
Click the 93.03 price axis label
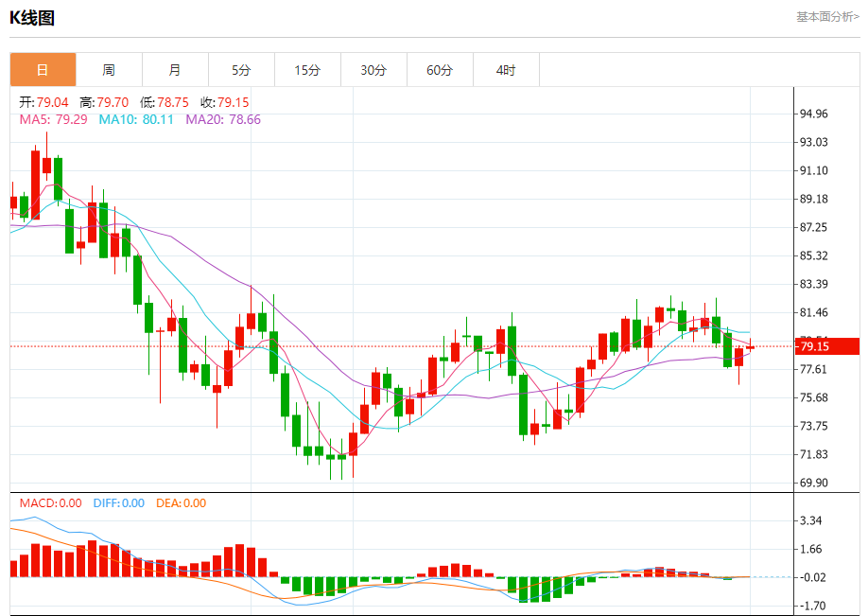[x=814, y=142]
